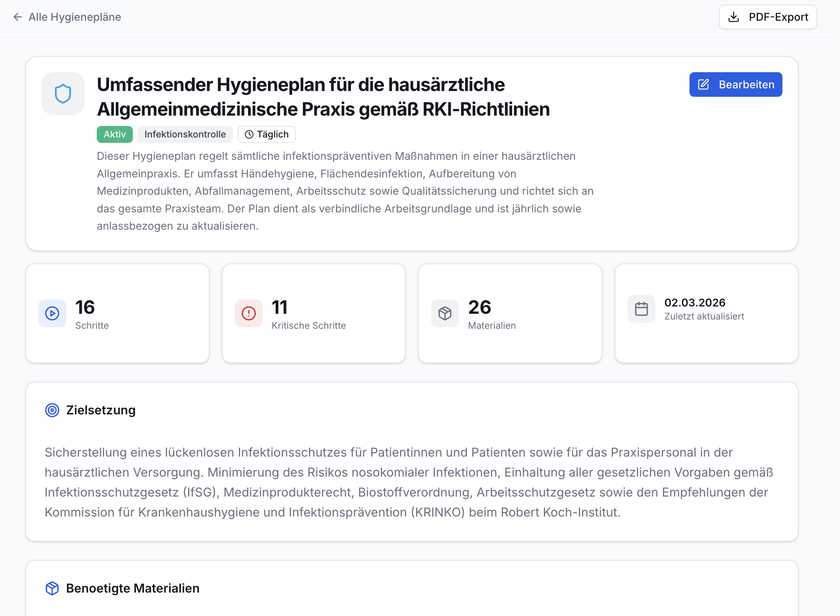840x616 pixels.
Task: Click the date 02.03.2026
Action: [695, 303]
